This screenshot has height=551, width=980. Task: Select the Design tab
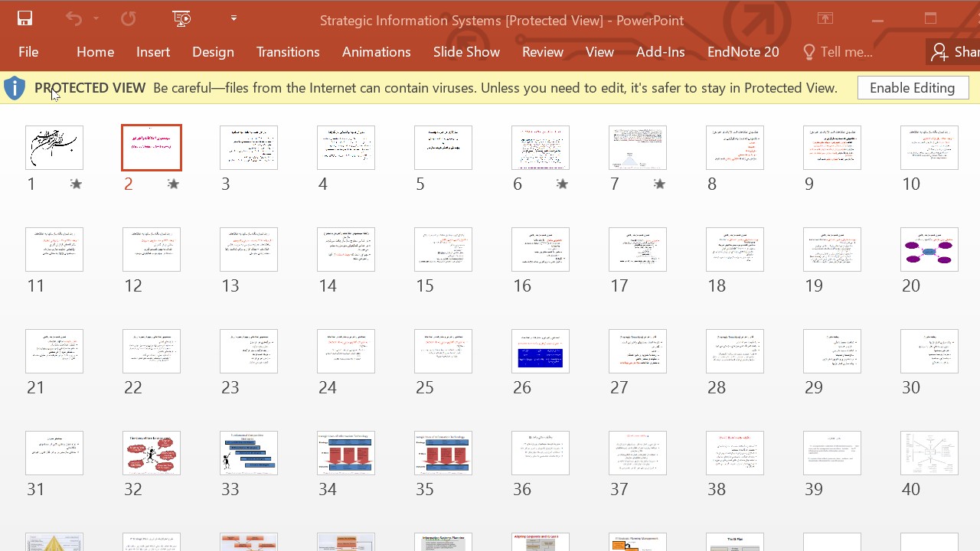click(x=213, y=52)
